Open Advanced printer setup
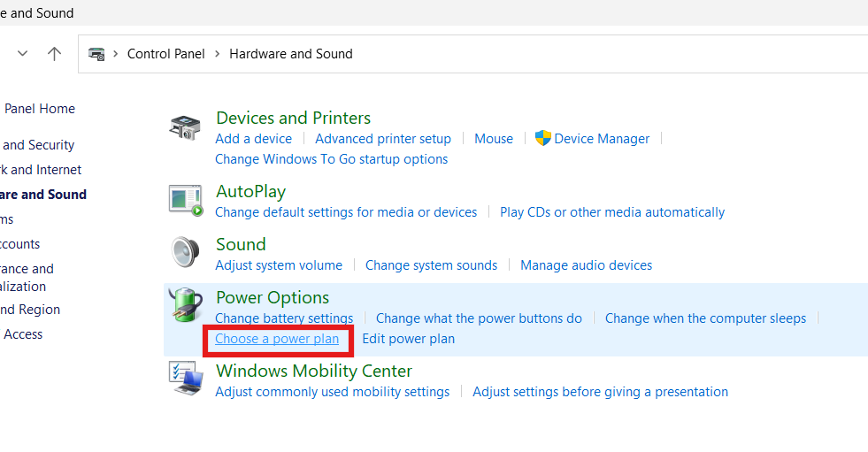Image resolution: width=868 pixels, height=452 pixels. (383, 138)
